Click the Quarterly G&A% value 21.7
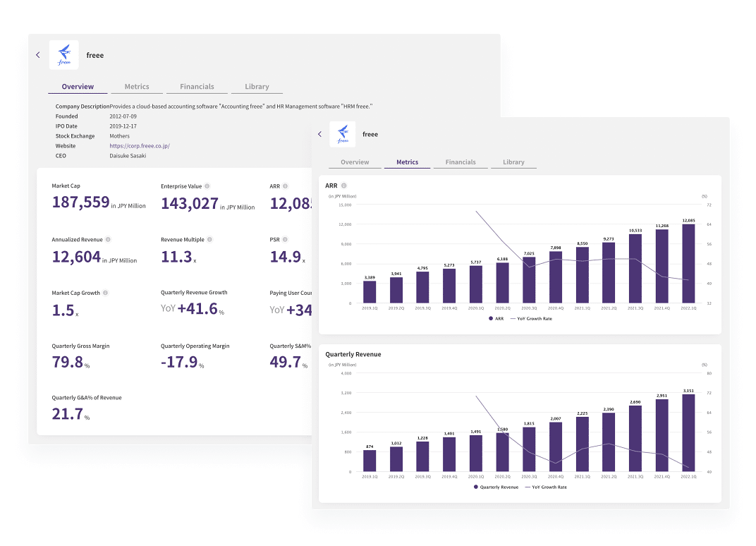The height and width of the screenshot is (546, 756). (68, 414)
